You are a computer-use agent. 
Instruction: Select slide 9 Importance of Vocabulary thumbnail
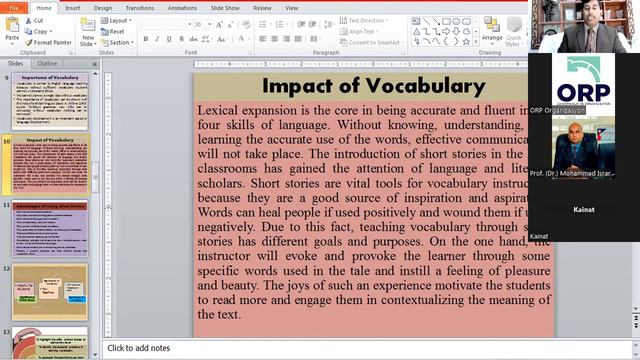(50, 101)
